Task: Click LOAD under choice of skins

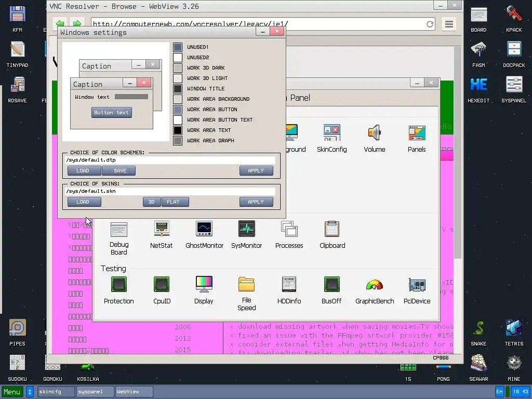Action: tap(84, 202)
